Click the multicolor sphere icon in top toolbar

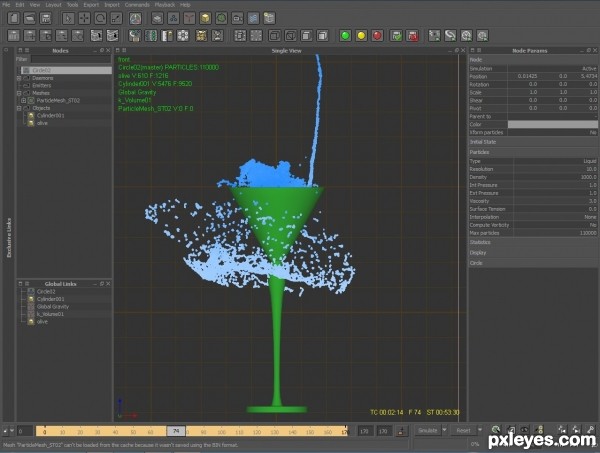135,18
